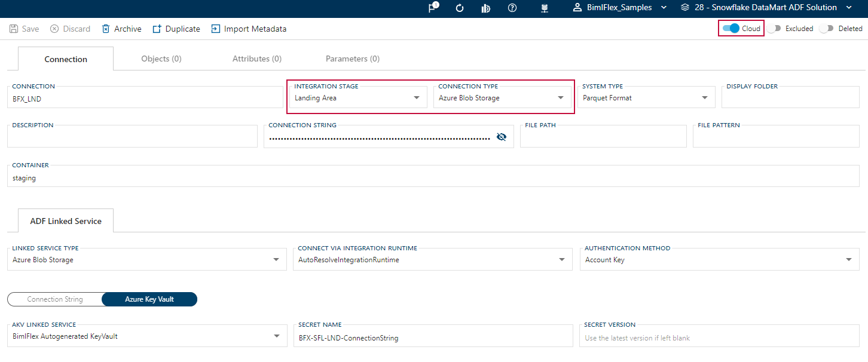Enable the Deleted toggle
The width and height of the screenshot is (868, 362).
tap(827, 28)
